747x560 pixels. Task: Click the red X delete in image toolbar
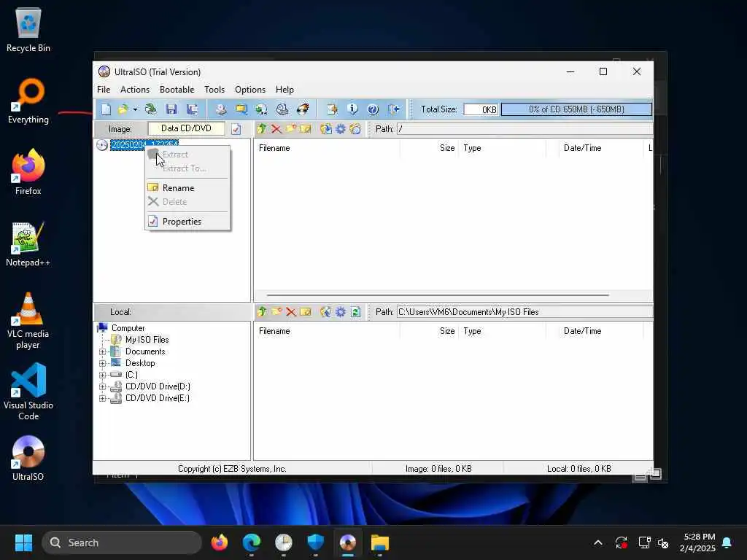[x=276, y=129]
